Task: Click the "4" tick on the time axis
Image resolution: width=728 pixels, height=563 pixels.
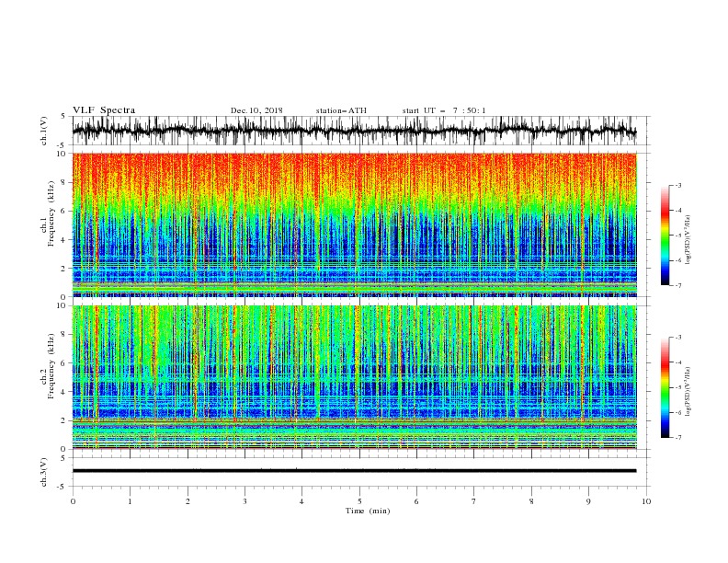Action: click(x=301, y=501)
